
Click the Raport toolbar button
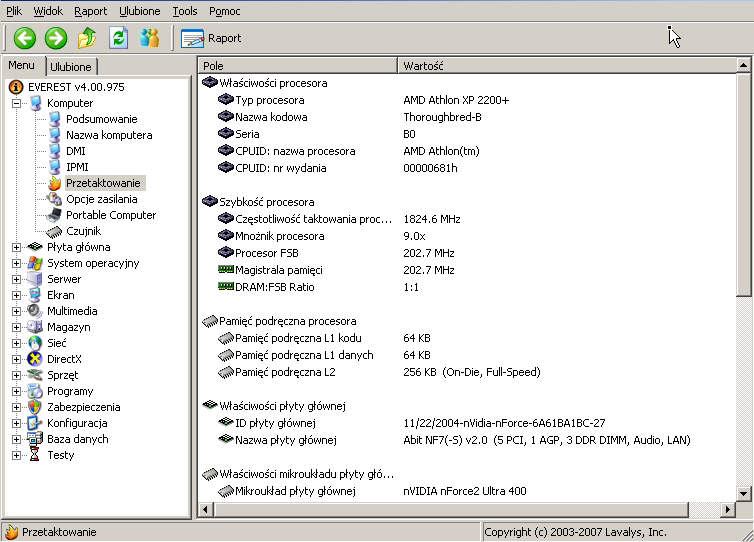(x=211, y=38)
